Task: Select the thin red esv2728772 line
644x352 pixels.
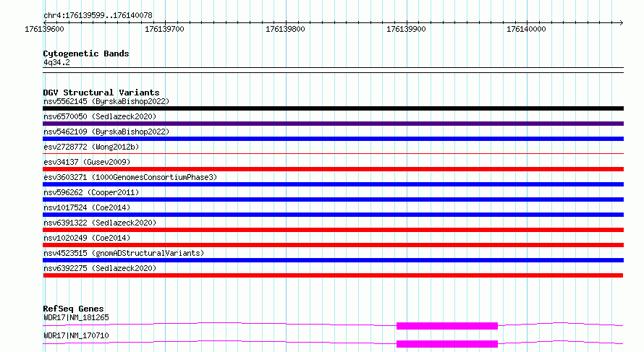Action: point(333,154)
